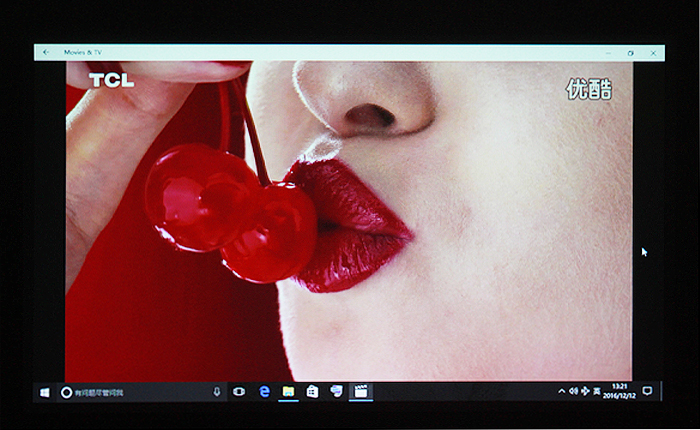Open Task View from the taskbar
700x430 pixels.
[239, 392]
